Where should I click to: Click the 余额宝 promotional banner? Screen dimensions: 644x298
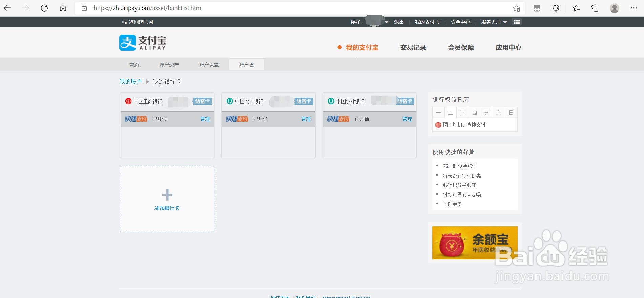tap(475, 243)
